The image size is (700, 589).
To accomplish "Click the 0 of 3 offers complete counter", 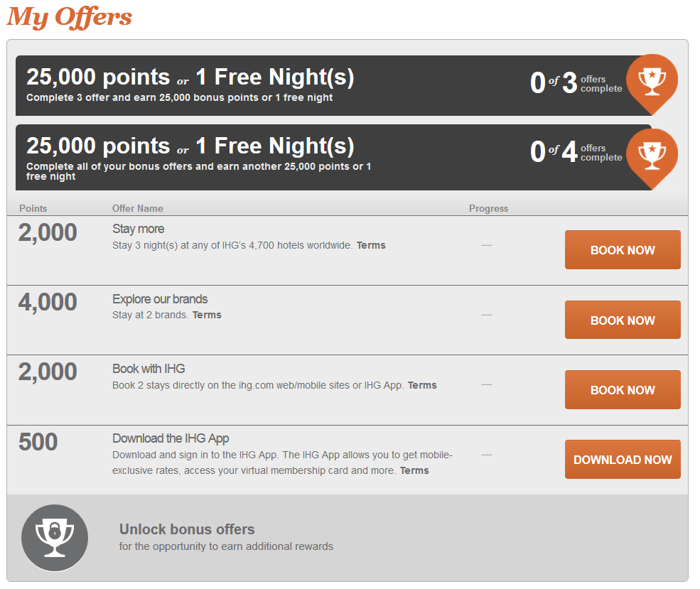I will [x=576, y=84].
